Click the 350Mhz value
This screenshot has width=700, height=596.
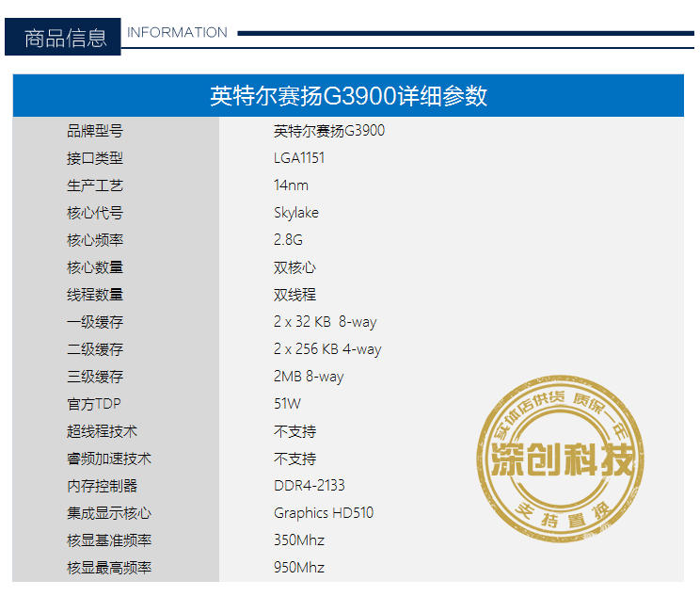click(298, 540)
